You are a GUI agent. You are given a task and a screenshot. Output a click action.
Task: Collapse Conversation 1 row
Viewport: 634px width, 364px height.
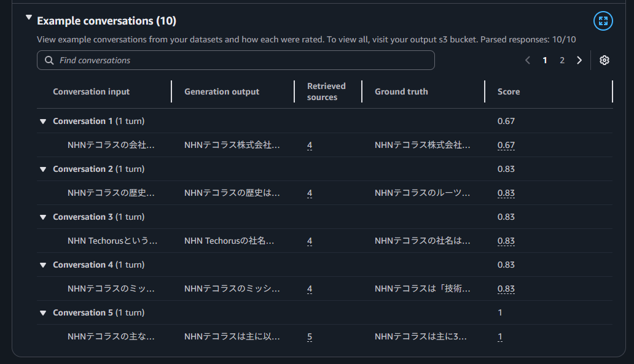(43, 122)
